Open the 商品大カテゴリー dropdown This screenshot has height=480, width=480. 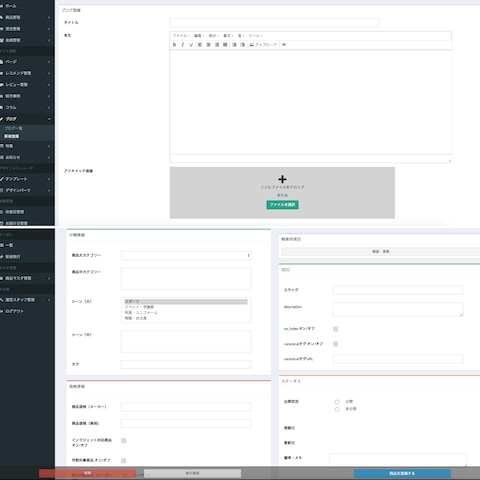(186, 255)
